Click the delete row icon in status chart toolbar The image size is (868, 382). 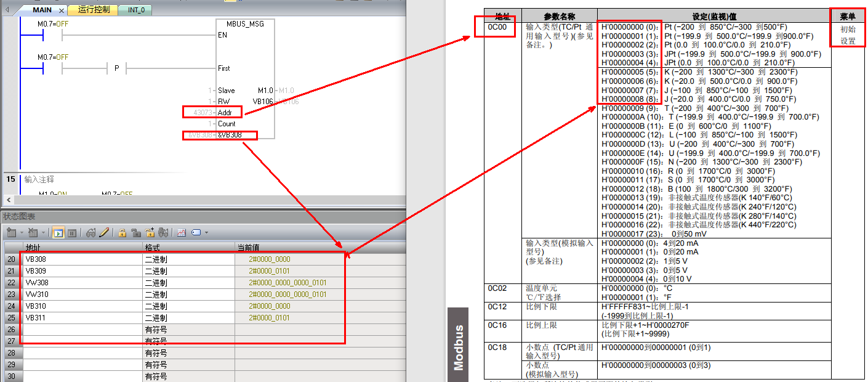click(32, 233)
